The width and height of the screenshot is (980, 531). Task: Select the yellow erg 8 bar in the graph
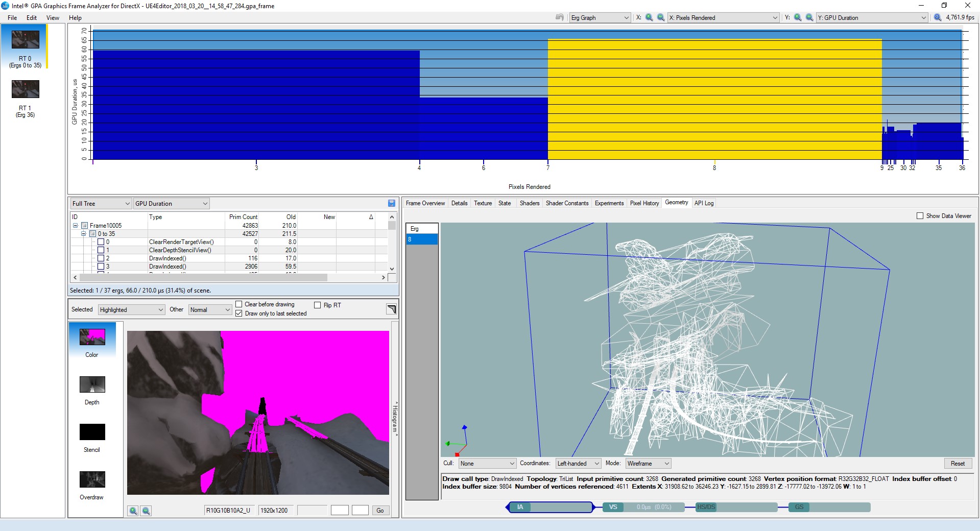pyautogui.click(x=714, y=100)
